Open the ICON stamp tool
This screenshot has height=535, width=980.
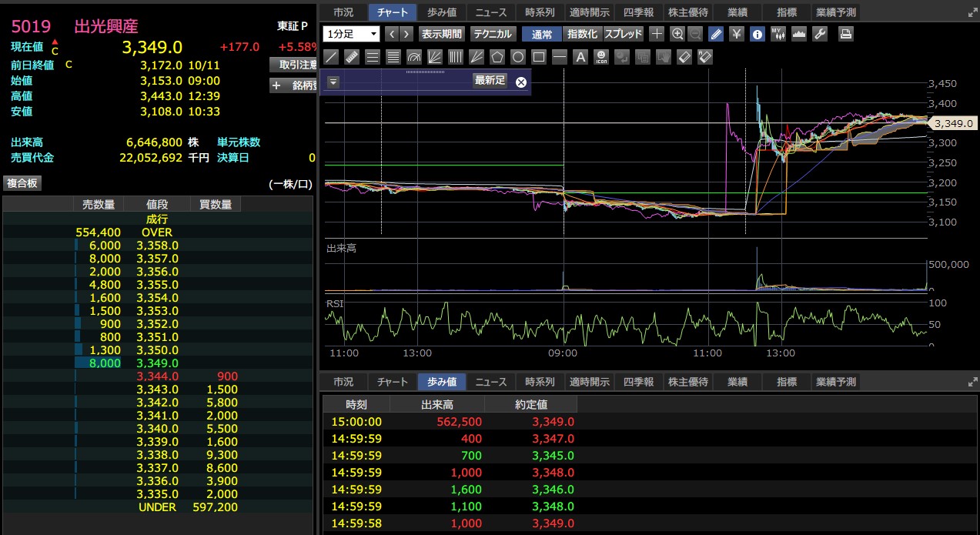[601, 57]
